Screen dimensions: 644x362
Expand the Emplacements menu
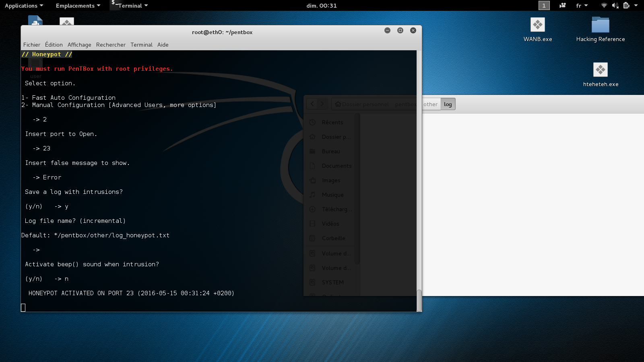coord(78,6)
